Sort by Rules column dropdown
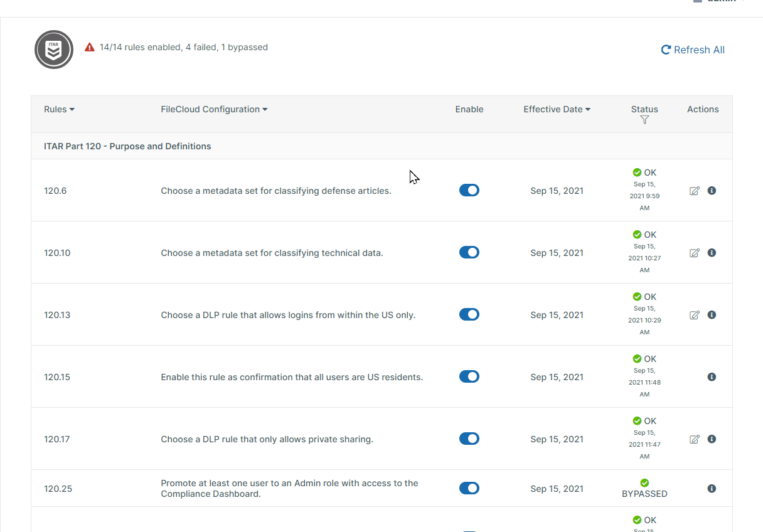Screen dimensions: 763x532 59,109
